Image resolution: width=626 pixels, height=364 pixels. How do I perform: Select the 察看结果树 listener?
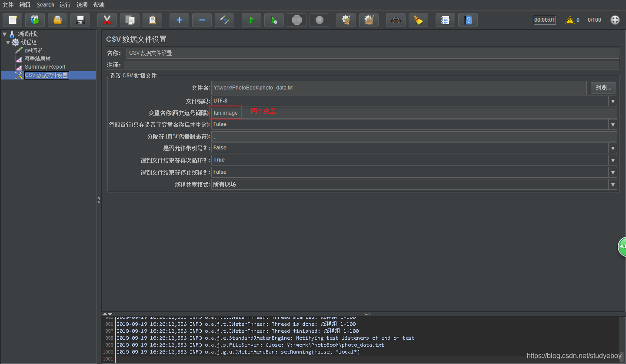pos(37,59)
